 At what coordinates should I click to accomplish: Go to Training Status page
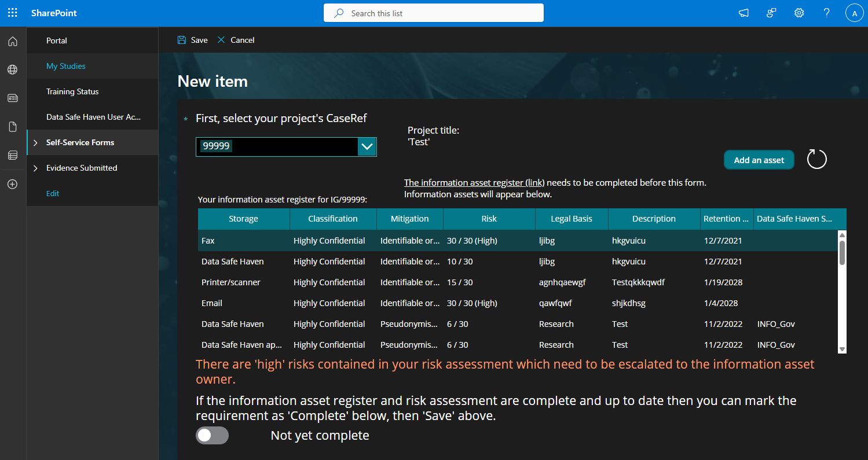[72, 91]
